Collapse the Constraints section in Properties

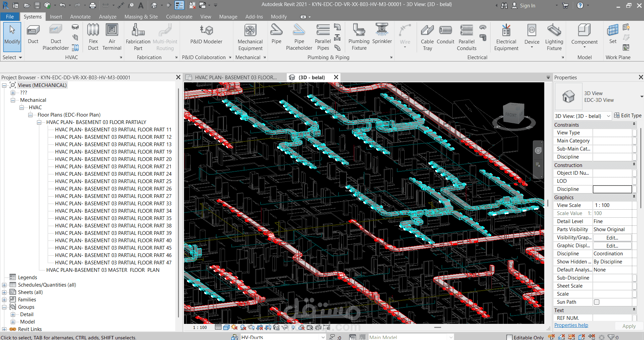pyautogui.click(x=634, y=125)
